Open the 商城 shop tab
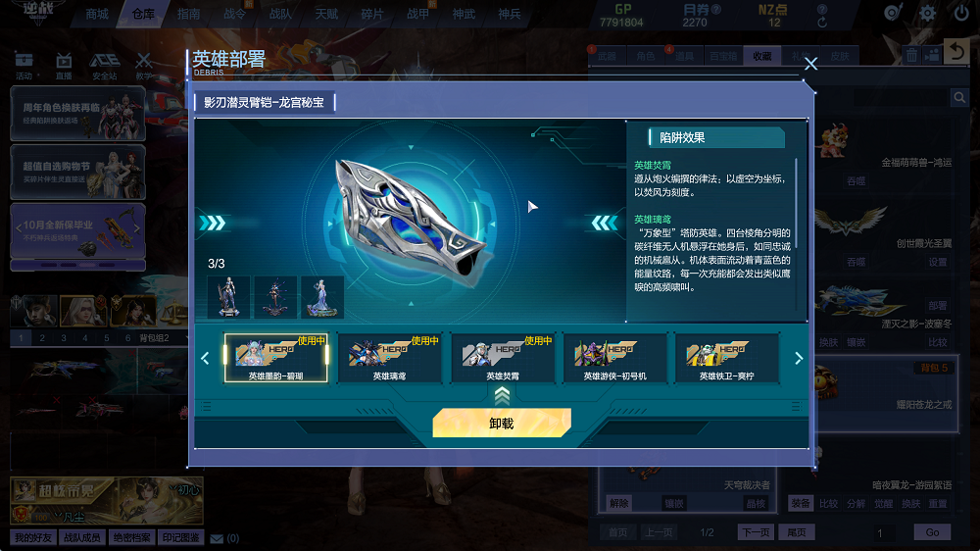 pyautogui.click(x=97, y=14)
